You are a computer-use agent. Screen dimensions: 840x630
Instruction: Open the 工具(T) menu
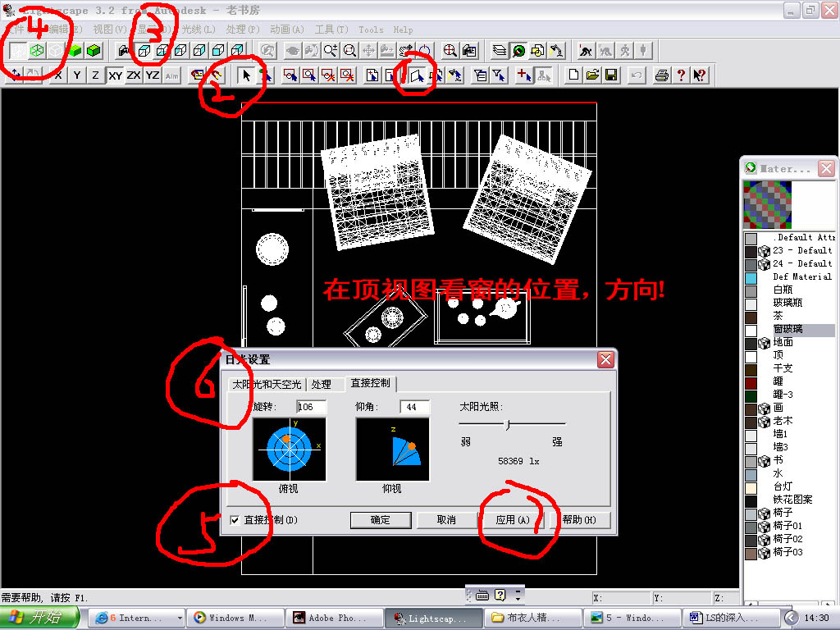[331, 30]
